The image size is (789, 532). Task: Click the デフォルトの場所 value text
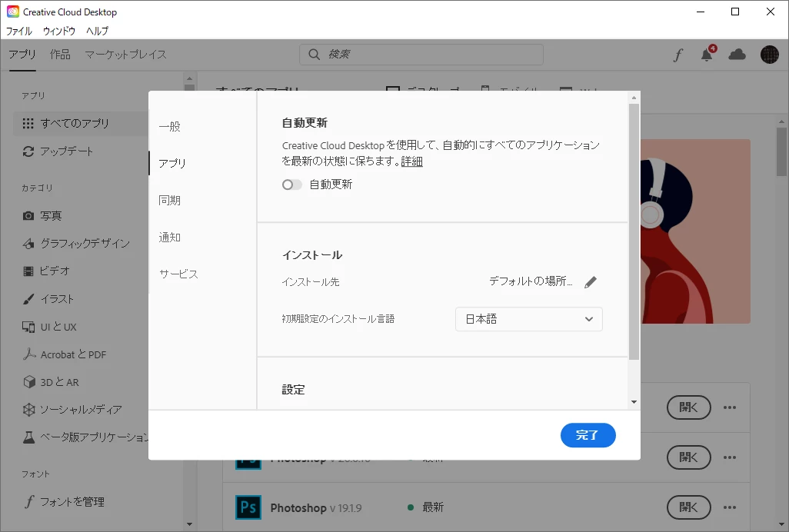pos(531,281)
